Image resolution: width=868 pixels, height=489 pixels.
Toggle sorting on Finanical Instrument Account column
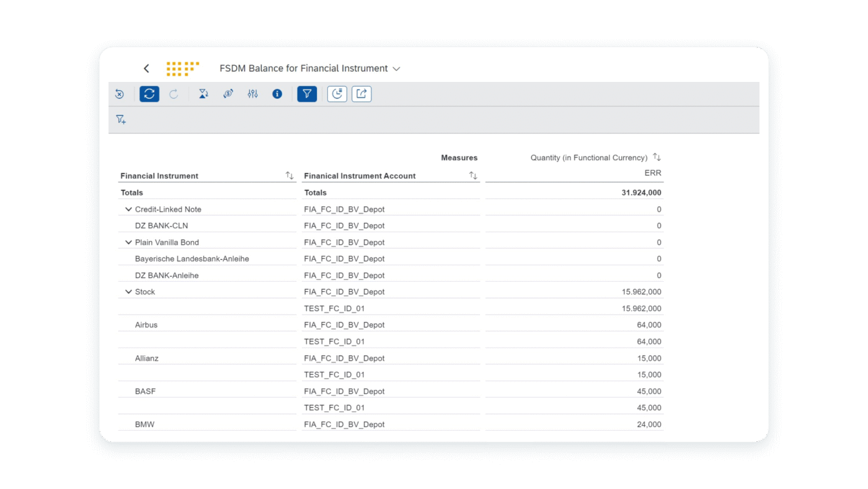coord(473,175)
